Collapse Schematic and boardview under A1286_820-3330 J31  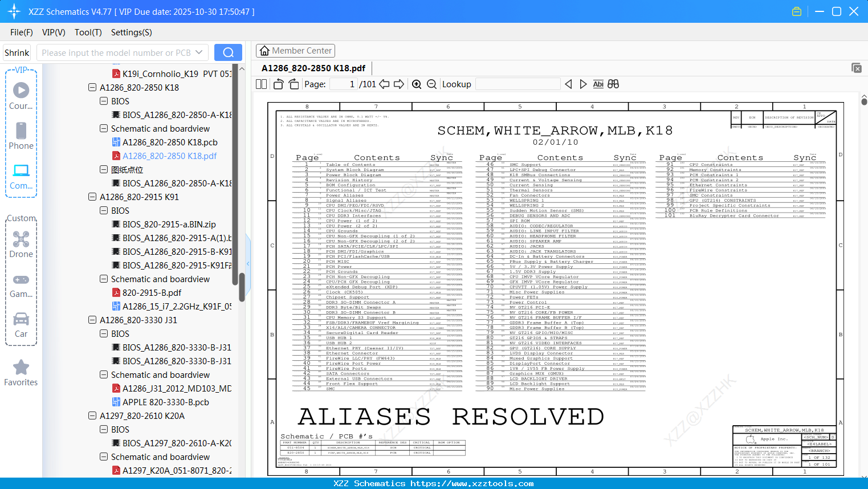pos(104,375)
